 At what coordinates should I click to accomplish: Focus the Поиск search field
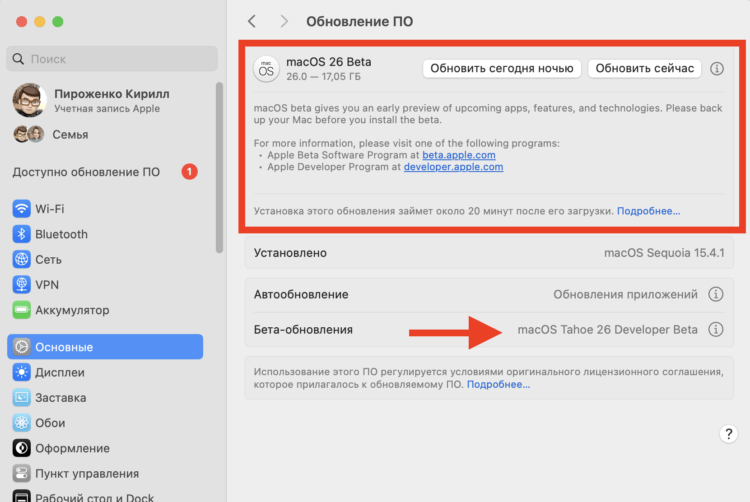[112, 59]
